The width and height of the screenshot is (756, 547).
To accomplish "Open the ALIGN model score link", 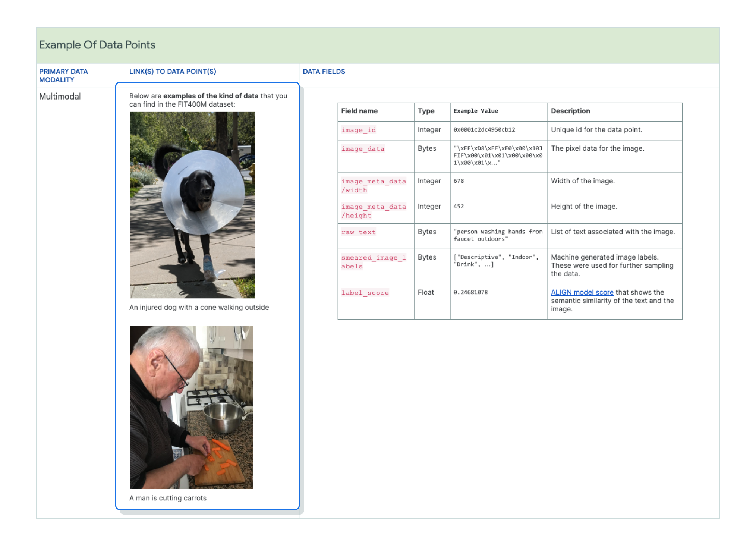I will click(x=582, y=292).
